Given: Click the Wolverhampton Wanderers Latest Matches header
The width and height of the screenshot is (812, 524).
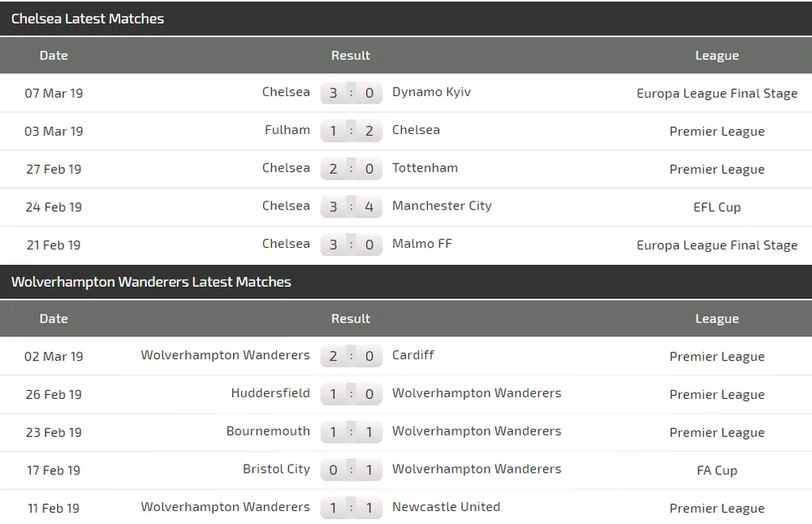Looking at the screenshot, I should click(151, 282).
